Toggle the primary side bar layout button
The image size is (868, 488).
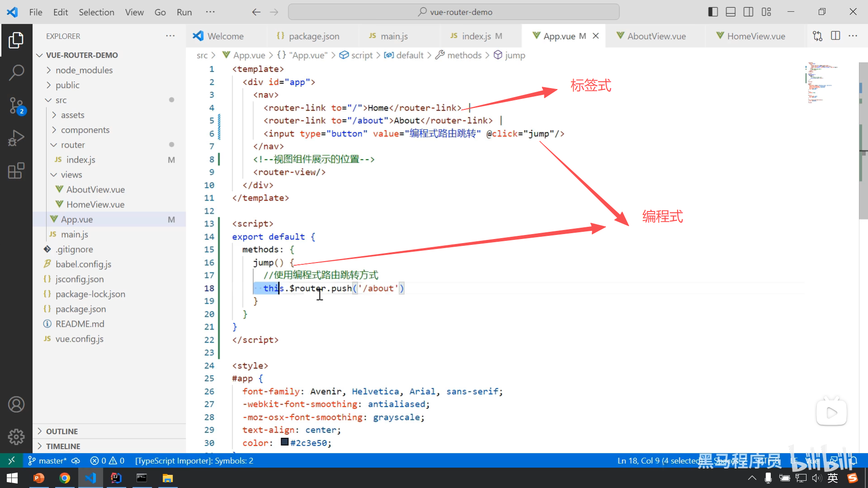713,12
